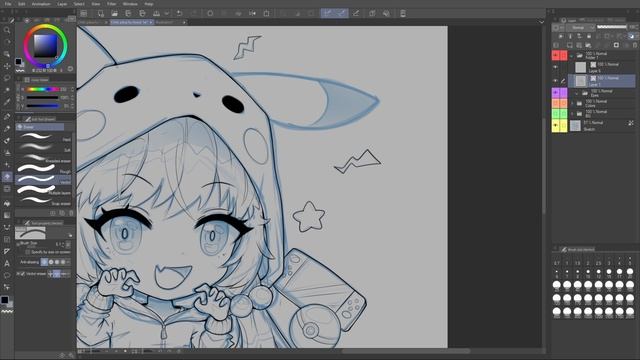Open the File menu
Screen dimensions: 640x360
click(x=8, y=4)
